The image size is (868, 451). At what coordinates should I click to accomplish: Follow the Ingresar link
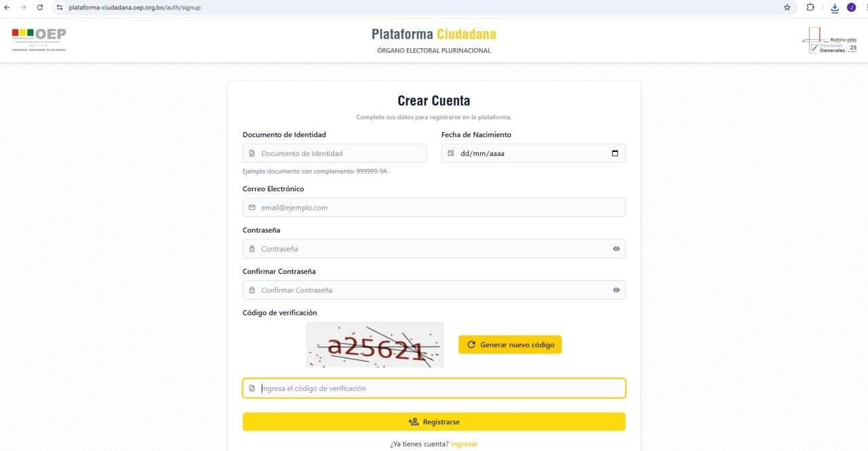[x=464, y=444]
